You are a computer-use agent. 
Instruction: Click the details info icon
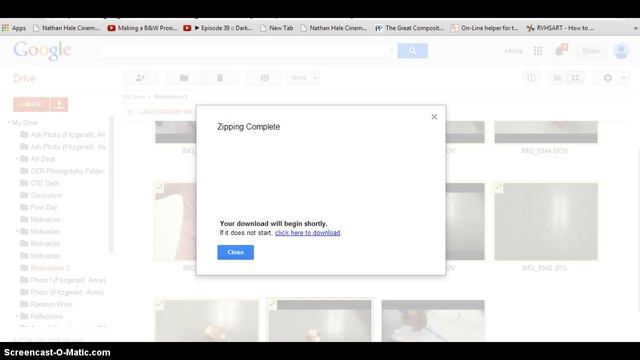pyautogui.click(x=531, y=78)
